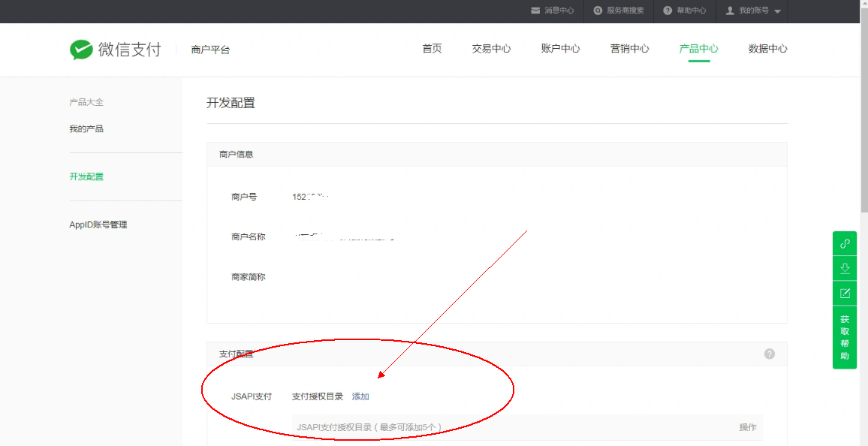
Task: Click the 服务商搜索 search icon
Action: [x=598, y=11]
